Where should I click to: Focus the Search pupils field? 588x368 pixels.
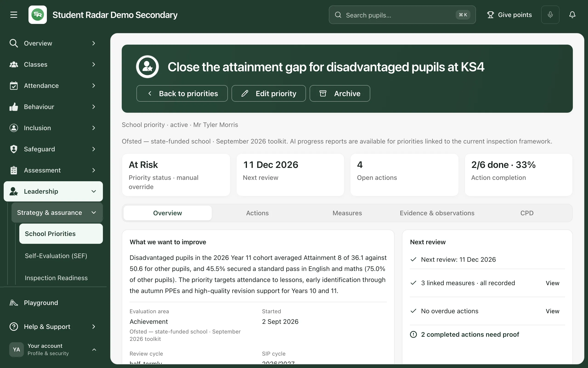click(x=402, y=15)
